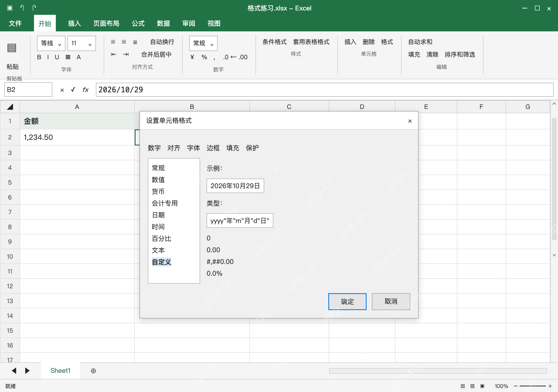Click the B2 name box
This screenshot has height=392, width=558.
[28, 89]
